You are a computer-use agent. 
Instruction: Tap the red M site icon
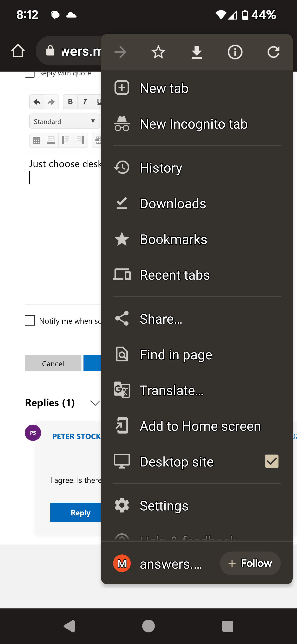click(122, 563)
